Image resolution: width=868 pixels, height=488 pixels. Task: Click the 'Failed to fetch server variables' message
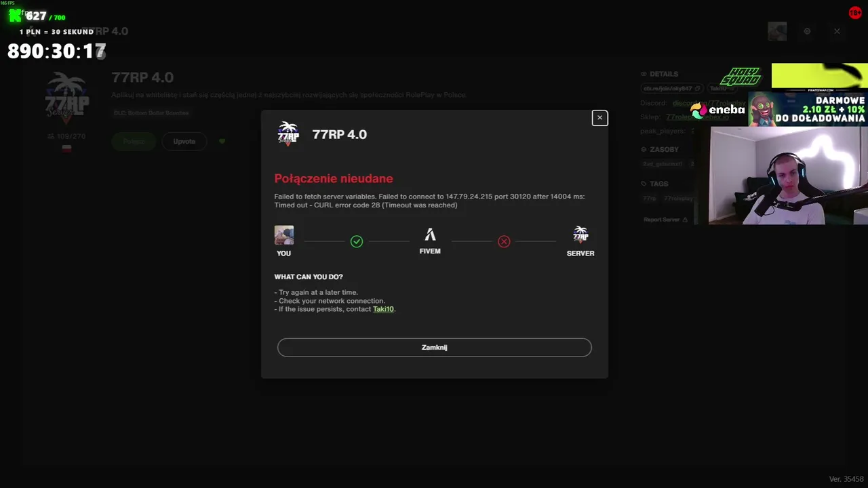tap(429, 201)
